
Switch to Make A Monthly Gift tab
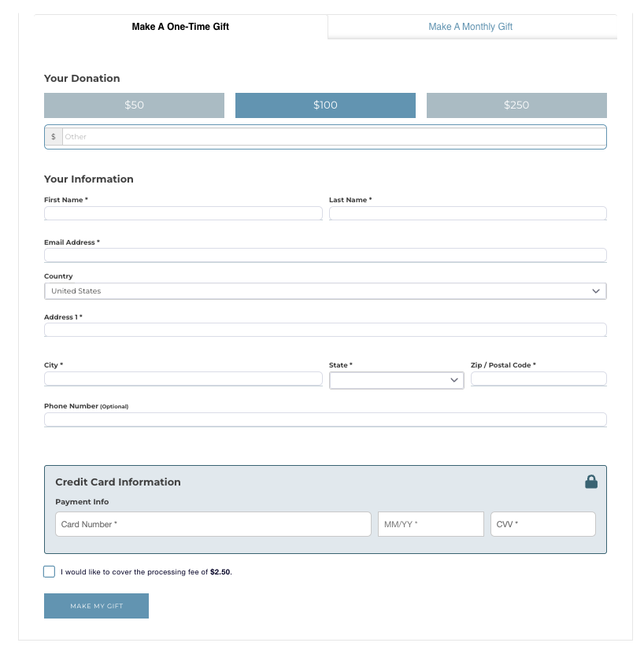pos(470,27)
